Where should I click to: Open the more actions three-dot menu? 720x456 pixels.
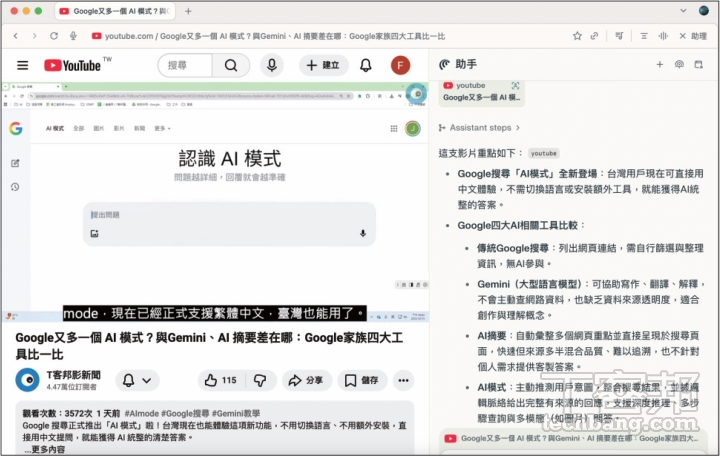point(403,380)
